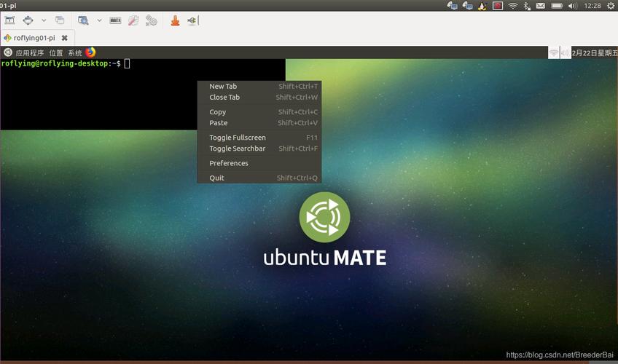Click the remote panel Wi-Fi indicator
Image resolution: width=618 pixels, height=364 pixels.
pos(554,52)
